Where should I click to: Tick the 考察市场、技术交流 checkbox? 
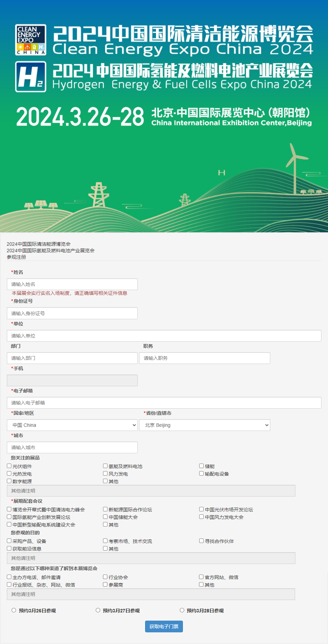coord(105,541)
